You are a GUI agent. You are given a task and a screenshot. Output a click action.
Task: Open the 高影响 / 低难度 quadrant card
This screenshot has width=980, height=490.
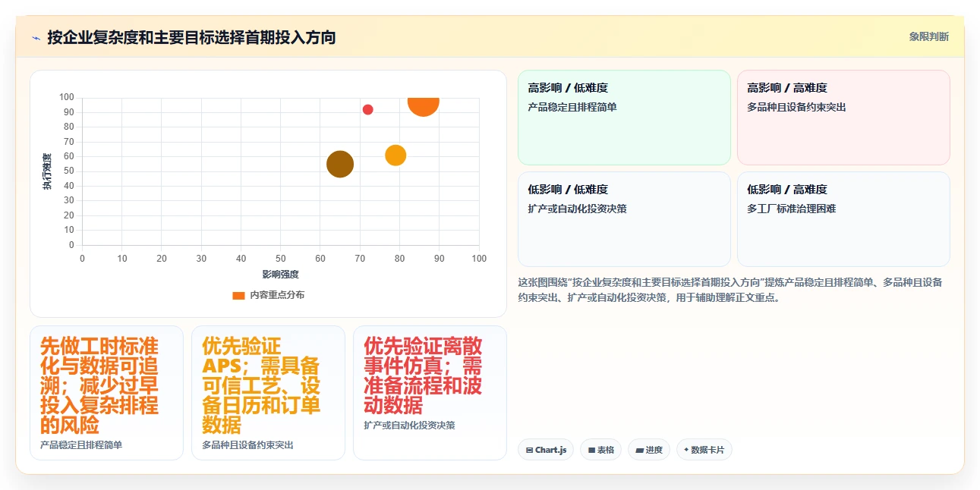coord(624,118)
